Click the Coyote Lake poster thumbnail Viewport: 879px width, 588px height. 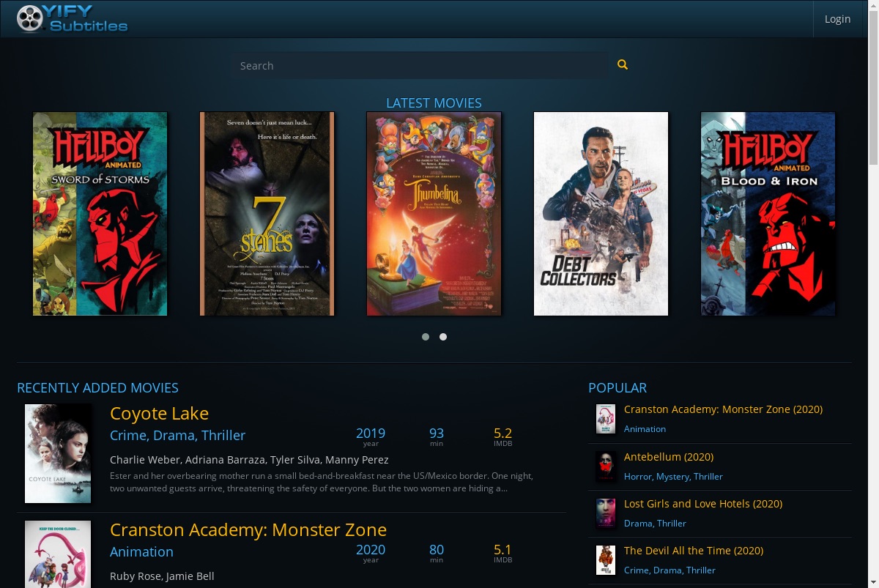click(x=58, y=453)
